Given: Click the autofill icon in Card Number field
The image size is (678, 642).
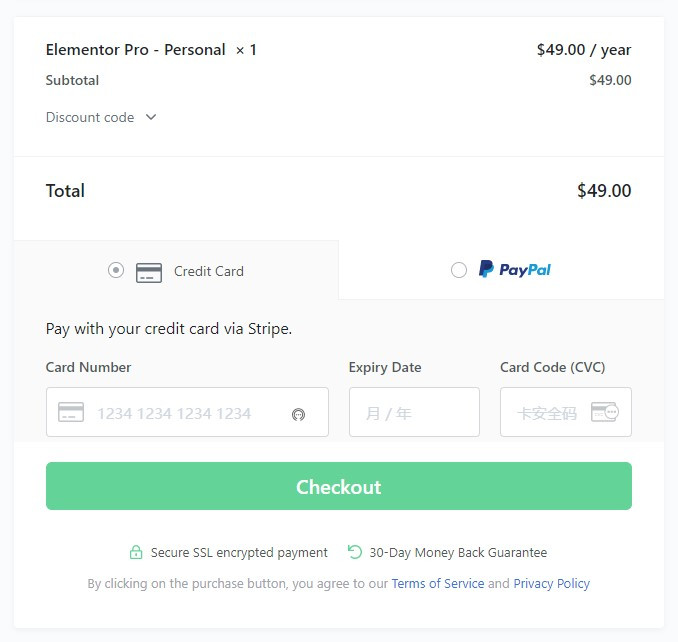Looking at the screenshot, I should [298, 414].
